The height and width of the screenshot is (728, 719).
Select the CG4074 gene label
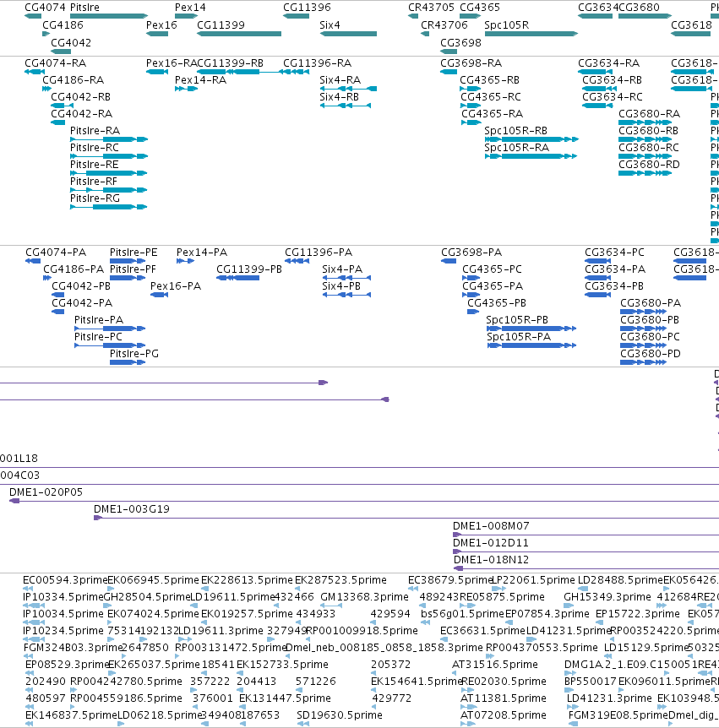(x=45, y=8)
